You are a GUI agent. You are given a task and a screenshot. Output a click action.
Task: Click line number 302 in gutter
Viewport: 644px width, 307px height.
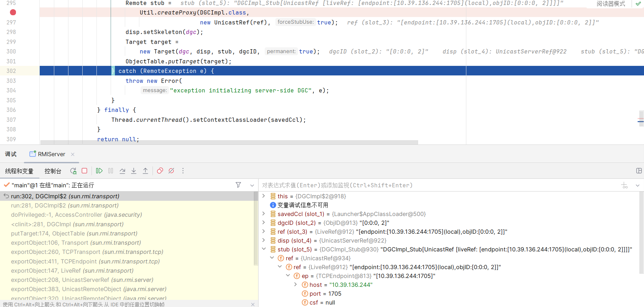[11, 71]
